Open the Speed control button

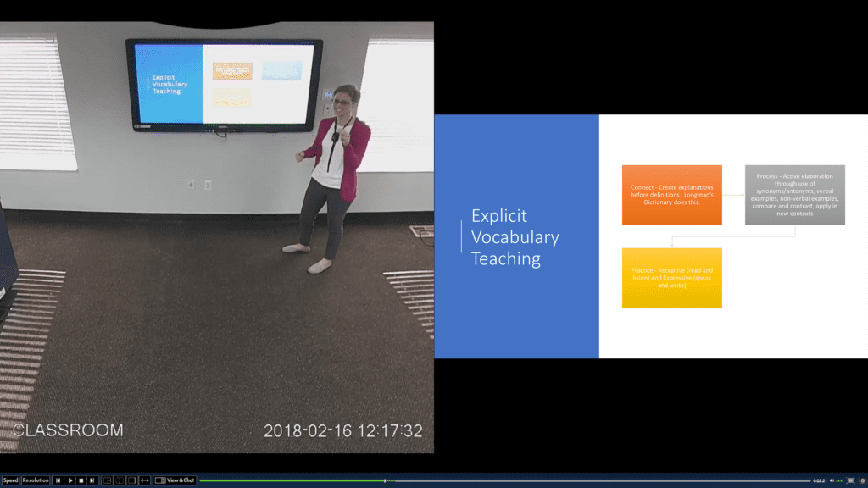click(x=10, y=480)
